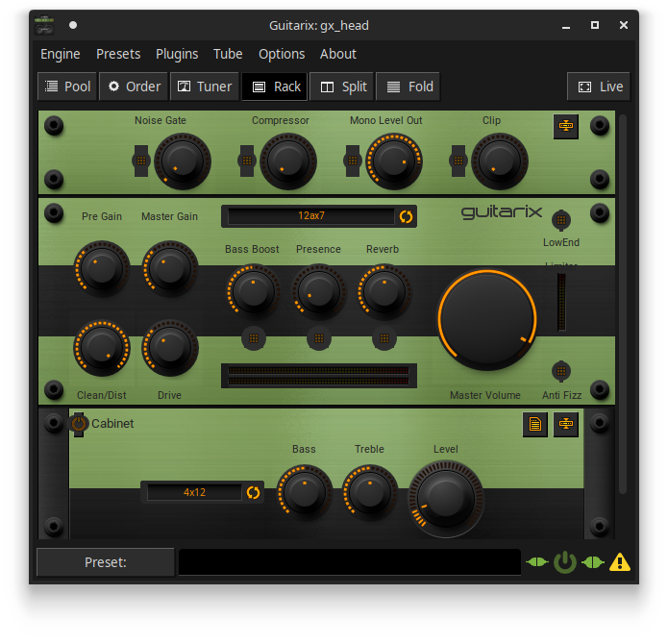668x644 pixels.
Task: Switch to Live mode
Action: (x=599, y=87)
